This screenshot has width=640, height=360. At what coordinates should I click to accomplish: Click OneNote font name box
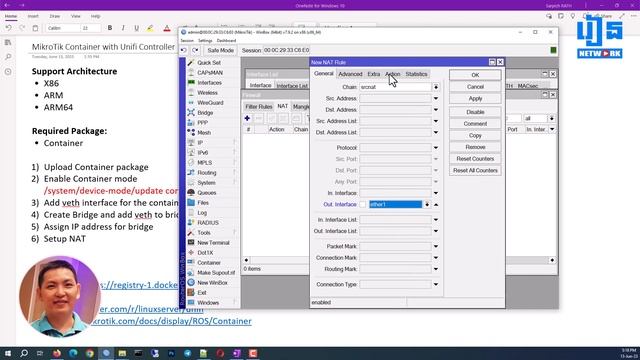click(63, 28)
